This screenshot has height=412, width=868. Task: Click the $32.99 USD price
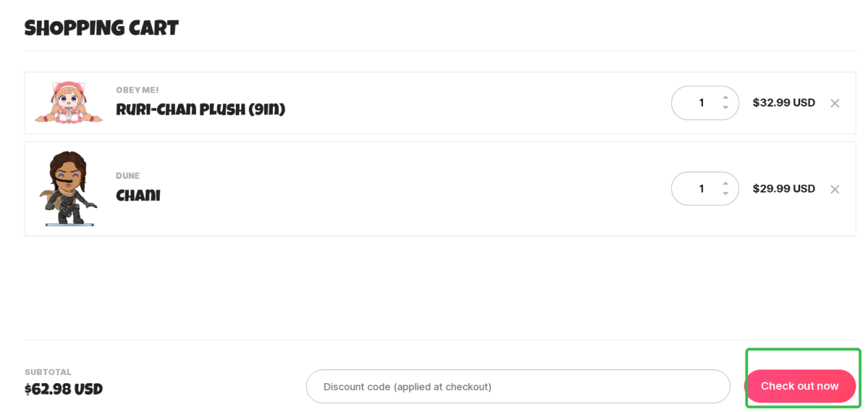coord(784,103)
